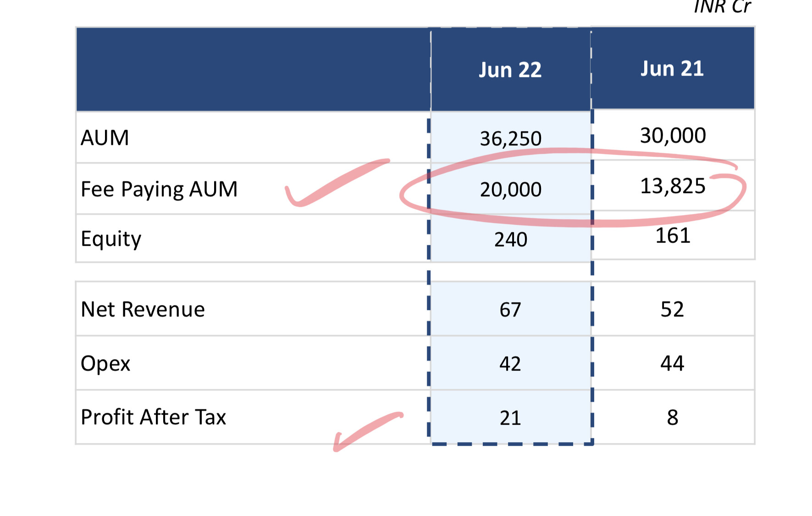This screenshot has height=516, width=812.
Task: Click the 161 Equity value
Action: (x=673, y=236)
